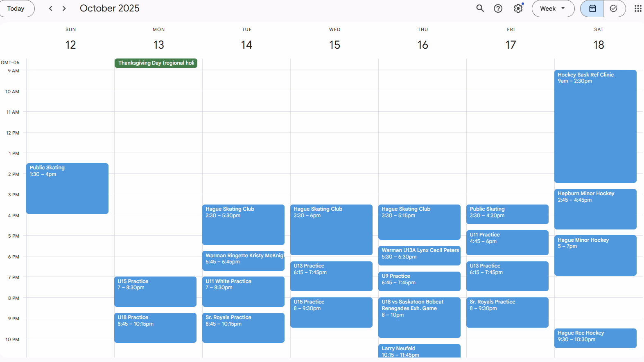Open the Google apps grid
Image resolution: width=644 pixels, height=362 pixels.
(x=637, y=8)
